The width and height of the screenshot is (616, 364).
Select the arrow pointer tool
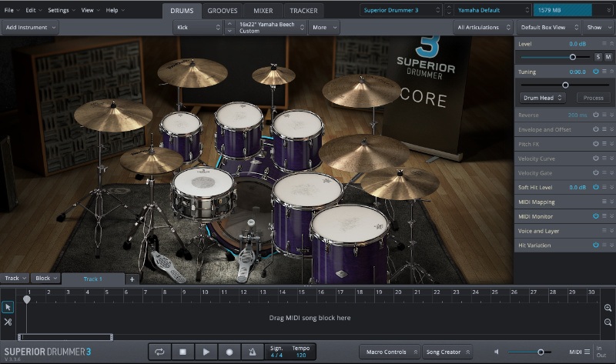tap(8, 307)
